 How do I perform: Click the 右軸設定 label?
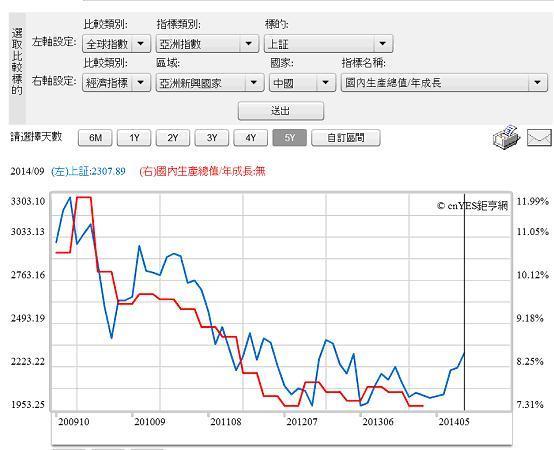54,81
